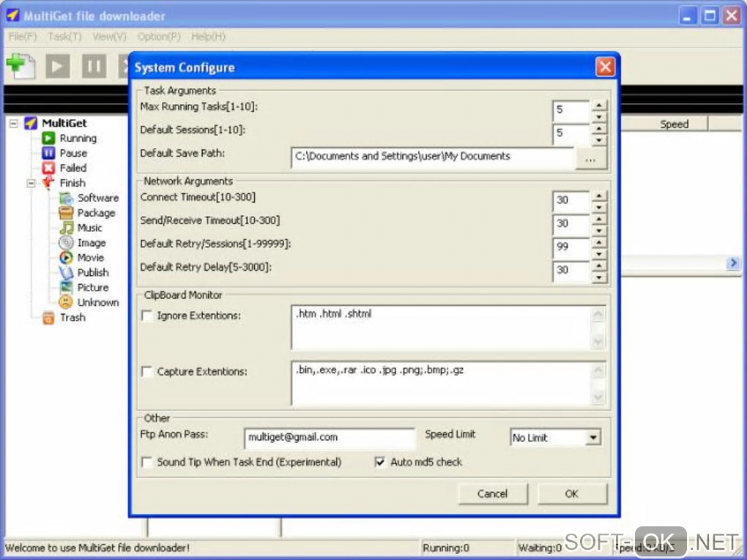Image resolution: width=747 pixels, height=560 pixels.
Task: Click Capture Extentions scrollbar up arrow
Action: [598, 370]
